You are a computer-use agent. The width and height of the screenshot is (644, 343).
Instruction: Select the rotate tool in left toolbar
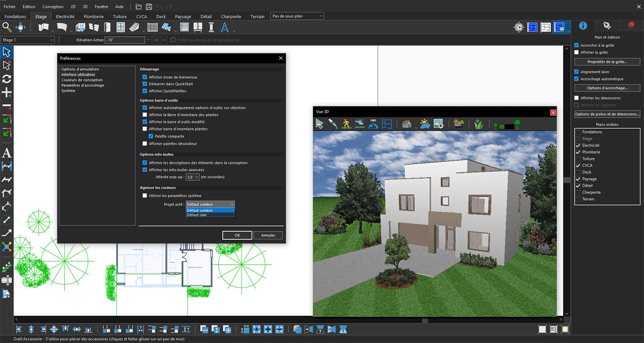pos(7,79)
